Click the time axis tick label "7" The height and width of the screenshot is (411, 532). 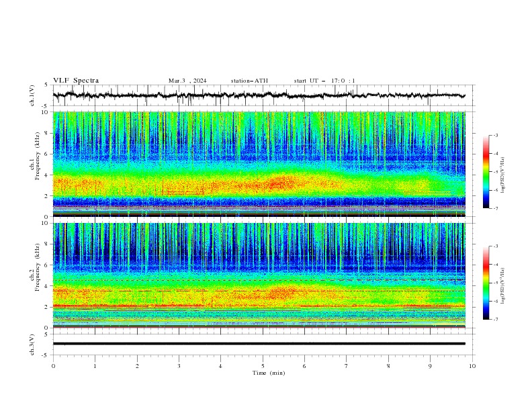coord(347,366)
